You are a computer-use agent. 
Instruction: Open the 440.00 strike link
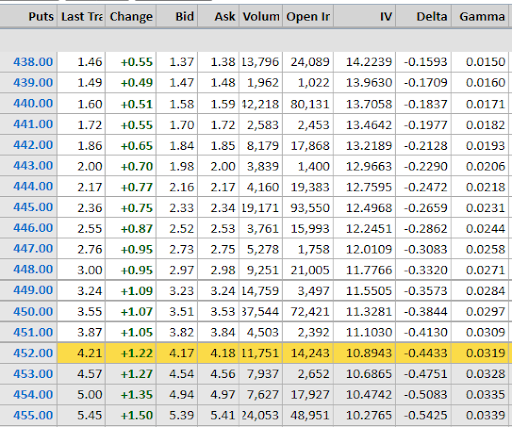tap(33, 104)
